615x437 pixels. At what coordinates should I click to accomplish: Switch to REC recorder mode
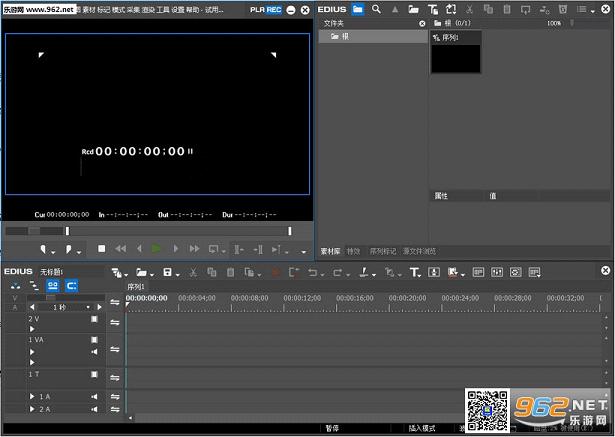[274, 9]
